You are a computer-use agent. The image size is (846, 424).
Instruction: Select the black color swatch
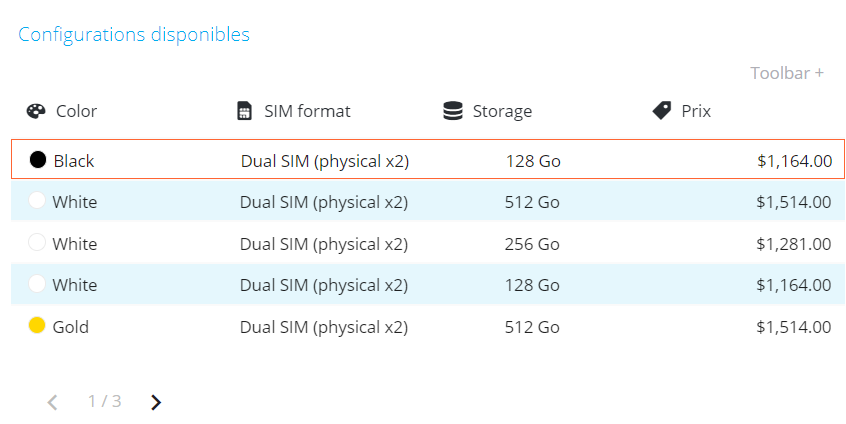point(38,160)
